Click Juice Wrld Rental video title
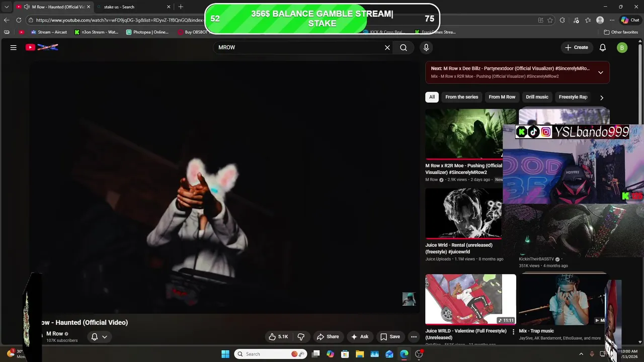644x362 pixels. click(x=459, y=248)
